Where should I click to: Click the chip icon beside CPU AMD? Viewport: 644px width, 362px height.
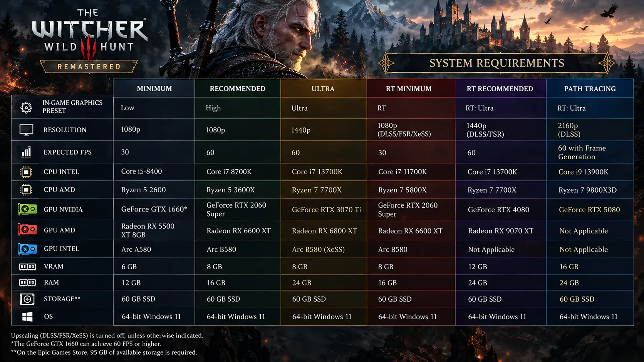pos(26,190)
